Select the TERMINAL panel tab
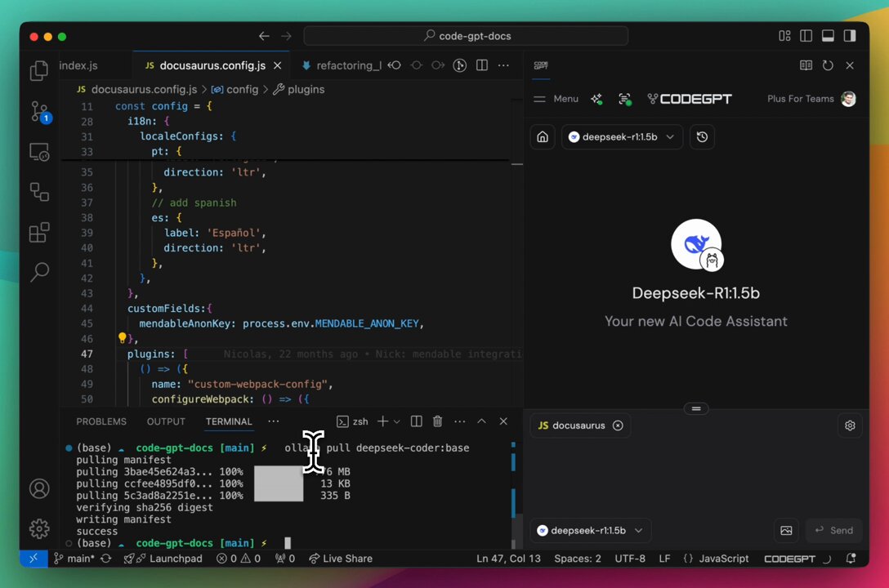The width and height of the screenshot is (889, 588). click(229, 421)
